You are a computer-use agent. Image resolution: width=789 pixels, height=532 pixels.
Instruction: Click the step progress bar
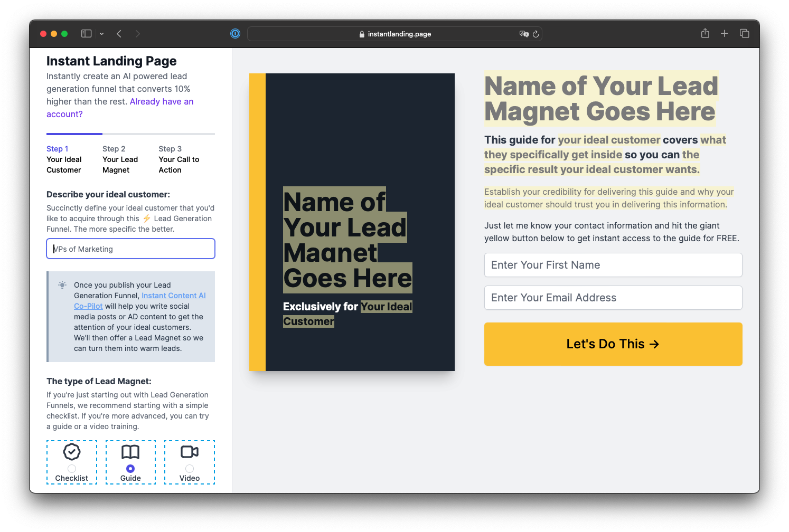(130, 134)
